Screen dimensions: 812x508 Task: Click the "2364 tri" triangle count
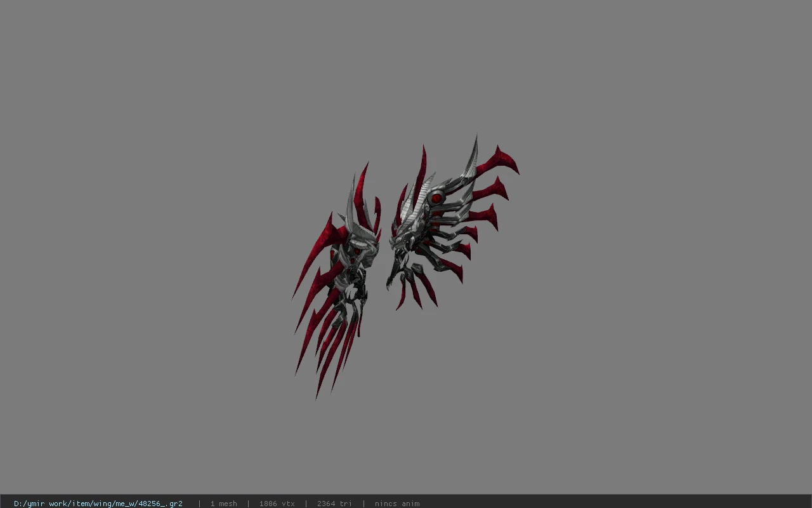point(334,504)
